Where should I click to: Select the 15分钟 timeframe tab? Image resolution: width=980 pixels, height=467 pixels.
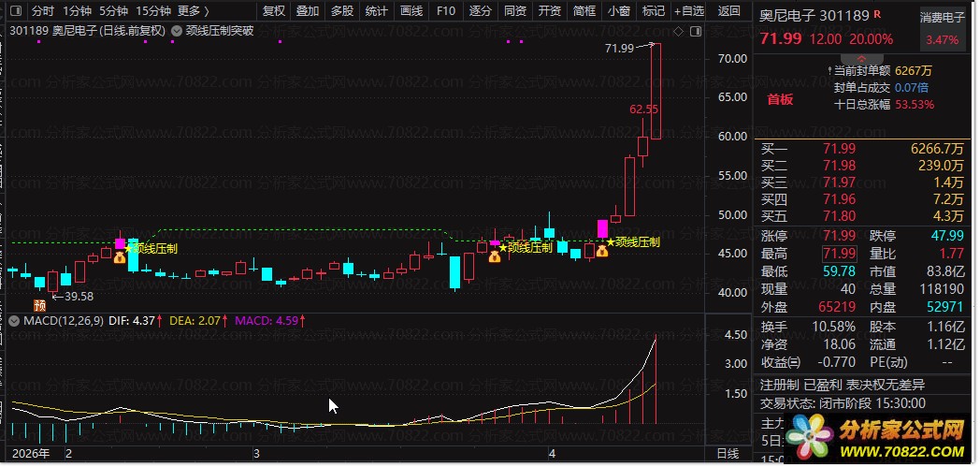tap(153, 11)
